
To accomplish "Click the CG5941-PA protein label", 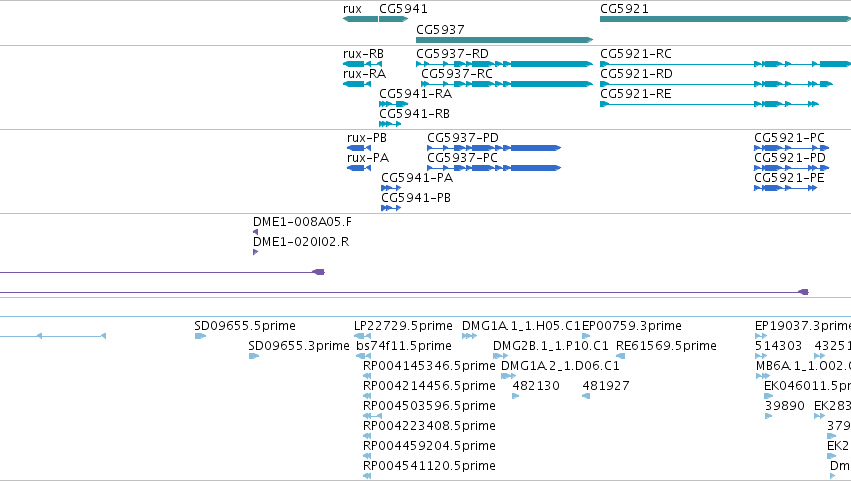I will pyautogui.click(x=417, y=178).
